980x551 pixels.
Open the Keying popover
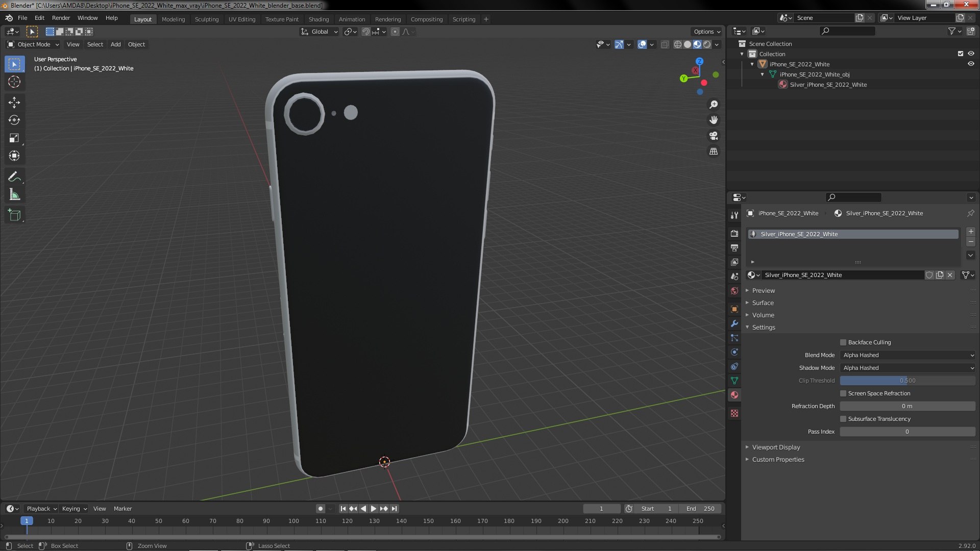[x=75, y=509]
